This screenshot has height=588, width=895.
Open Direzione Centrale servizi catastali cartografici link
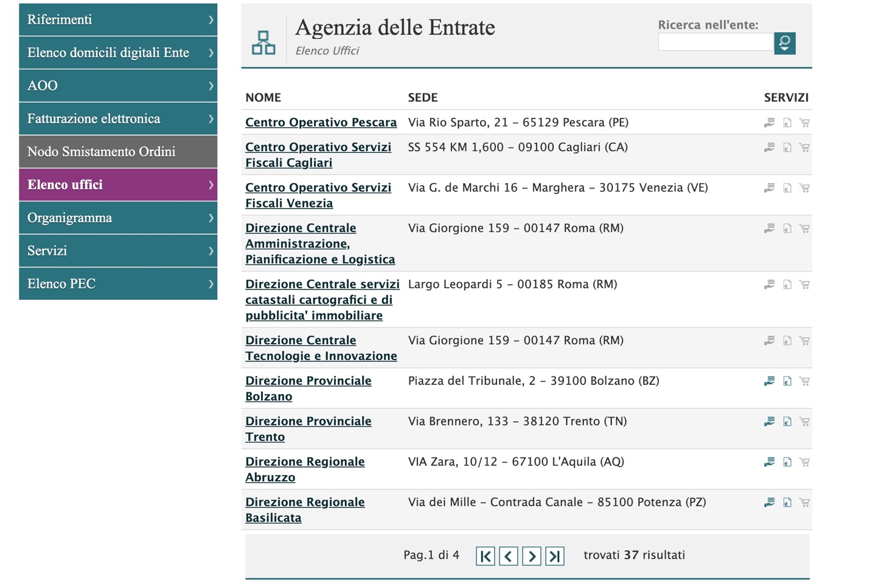(x=322, y=300)
